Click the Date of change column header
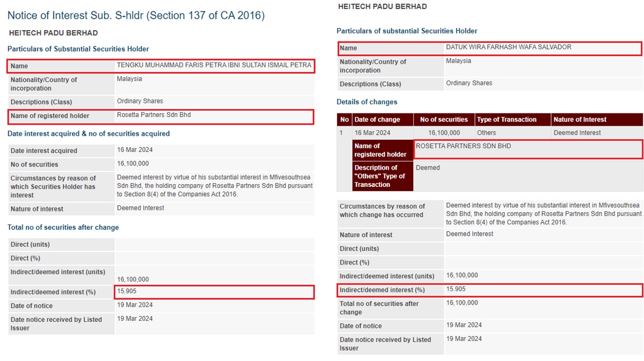This screenshot has width=644, height=361. point(377,120)
